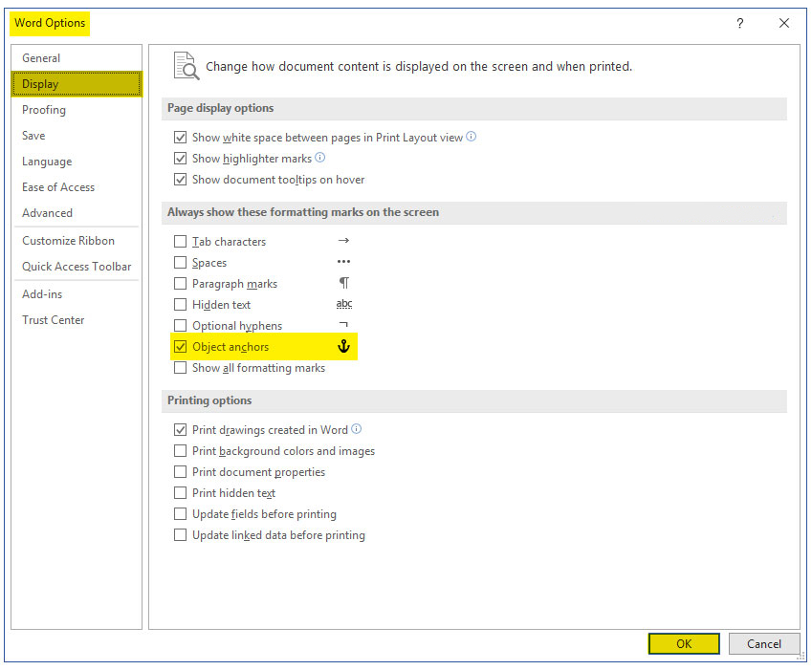
Task: Close the Word Options dialog
Action: (784, 23)
